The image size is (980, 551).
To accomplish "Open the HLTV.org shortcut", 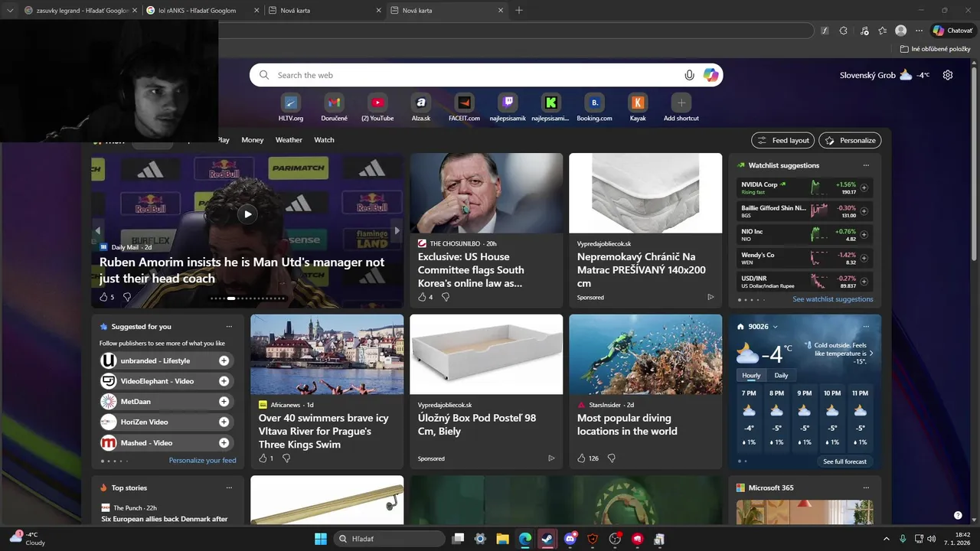I will tap(291, 102).
